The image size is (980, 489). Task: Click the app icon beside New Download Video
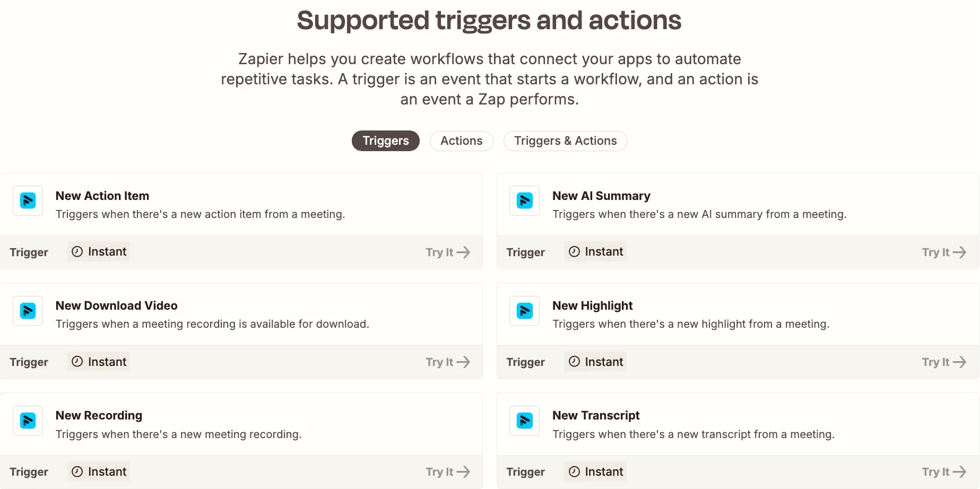(x=28, y=310)
